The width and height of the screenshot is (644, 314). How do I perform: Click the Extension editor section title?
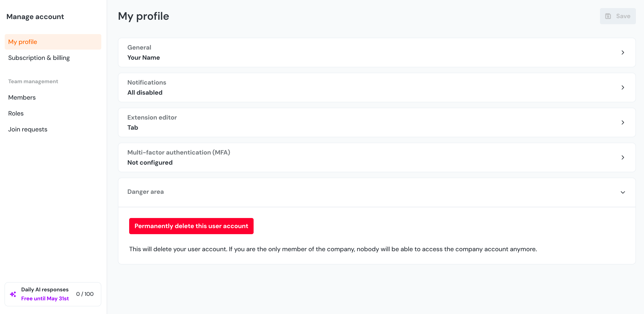pyautogui.click(x=152, y=117)
